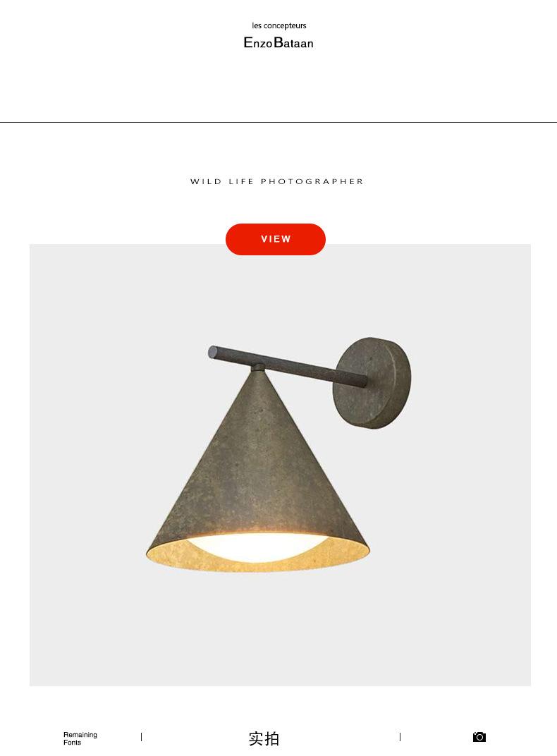This screenshot has width=557, height=756.
Task: Click divider bar right of Remaining Fonts
Action: click(x=141, y=737)
